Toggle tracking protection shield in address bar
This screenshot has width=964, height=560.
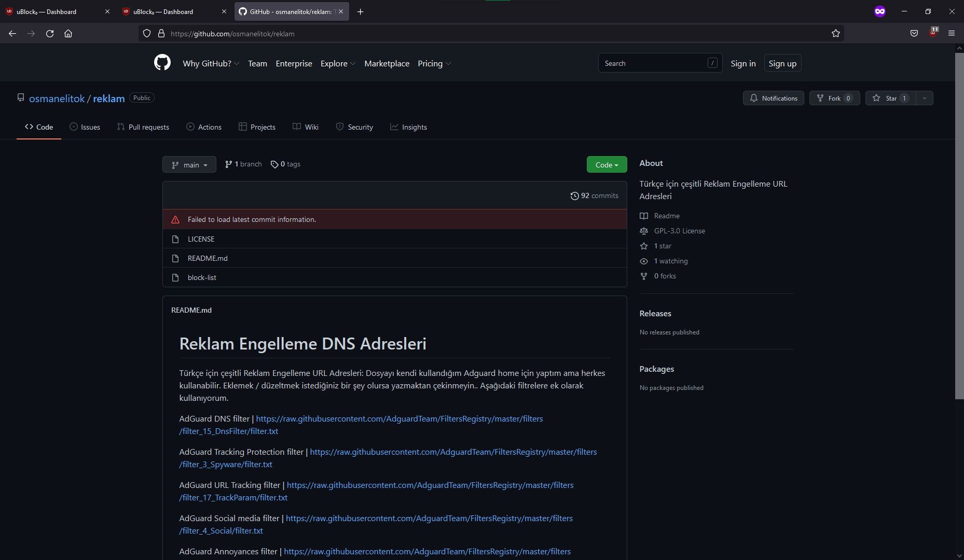[147, 33]
